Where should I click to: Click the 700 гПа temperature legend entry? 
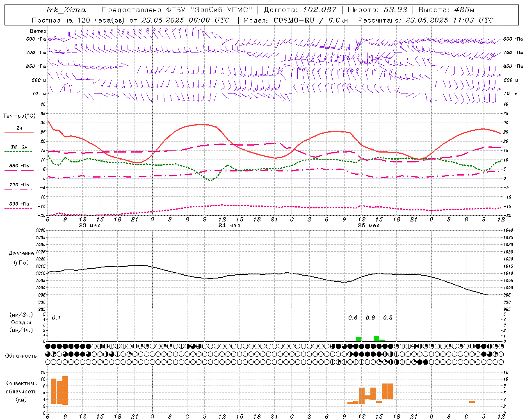click(x=19, y=185)
